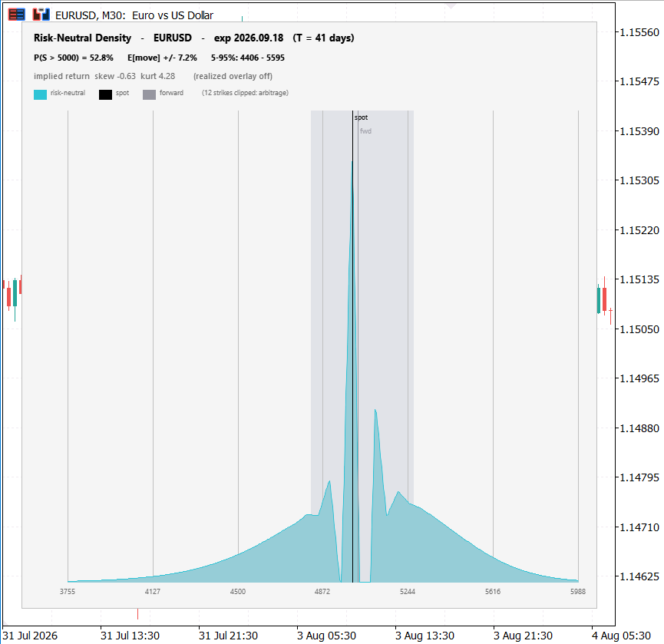The width and height of the screenshot is (664, 644).
Task: Click the 3755 strike axis label
Action: click(68, 592)
